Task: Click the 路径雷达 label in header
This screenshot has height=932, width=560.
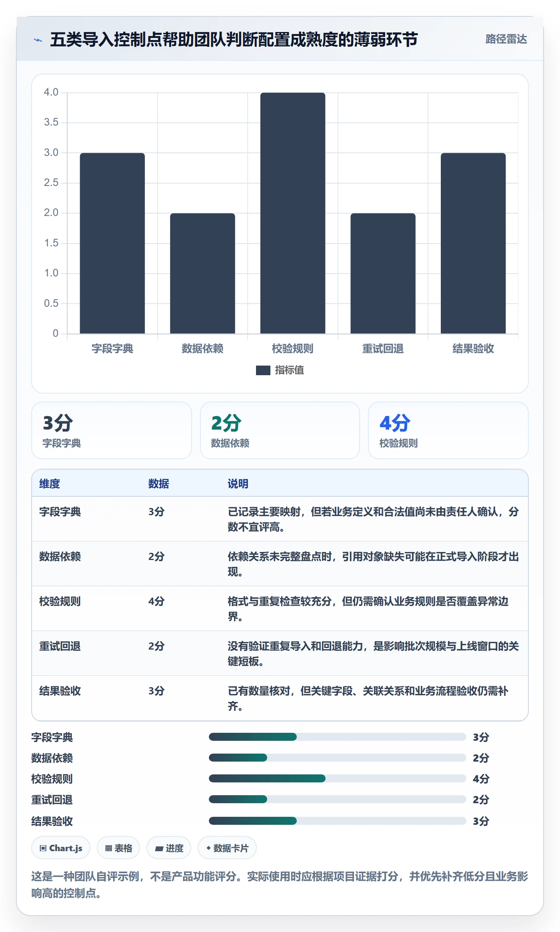Action: tap(506, 39)
